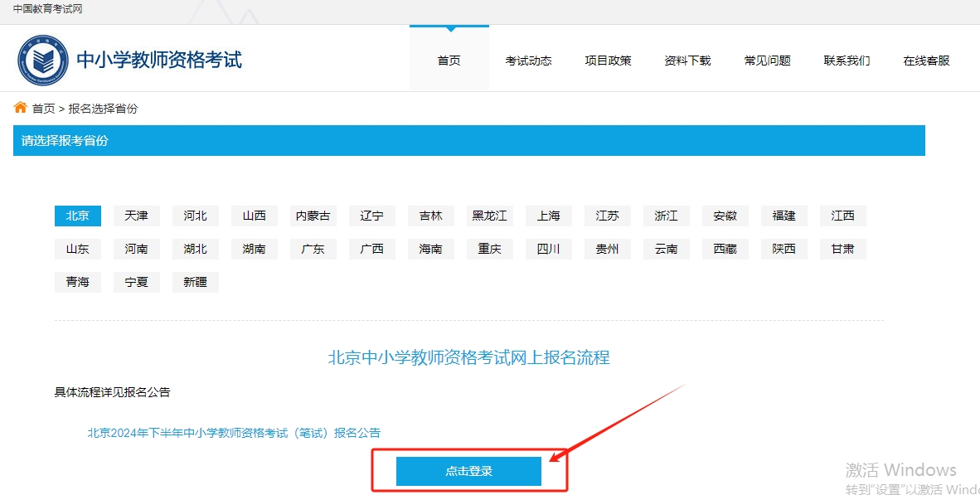Open the 北京2024年下半年笔试报名公告 link

coord(234,432)
